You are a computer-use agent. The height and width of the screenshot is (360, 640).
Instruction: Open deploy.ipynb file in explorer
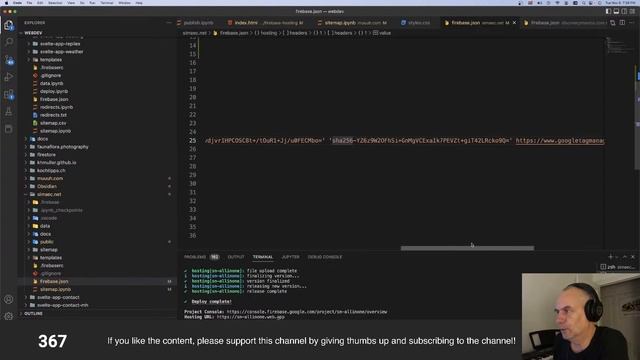(x=54, y=91)
